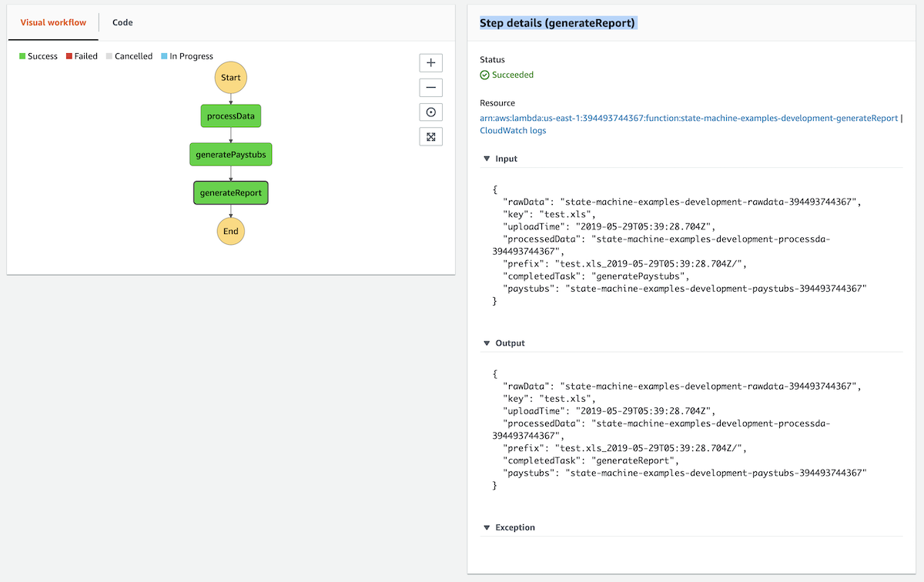The image size is (924, 582).
Task: Switch to the Visual workflow tab
Action: point(52,22)
